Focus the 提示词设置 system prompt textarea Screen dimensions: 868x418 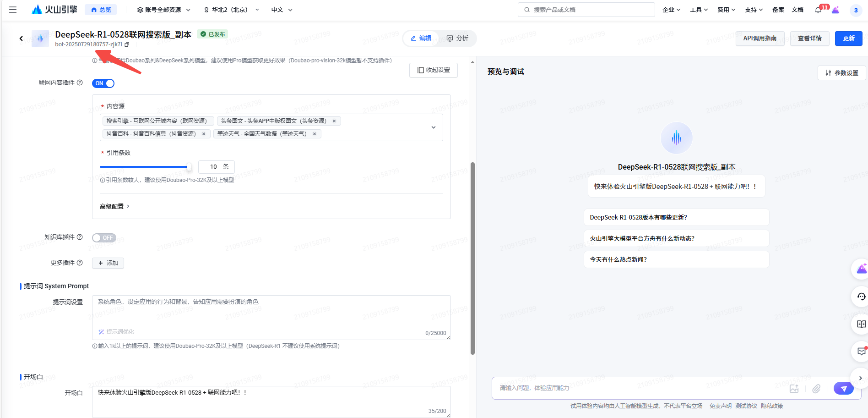(271, 318)
